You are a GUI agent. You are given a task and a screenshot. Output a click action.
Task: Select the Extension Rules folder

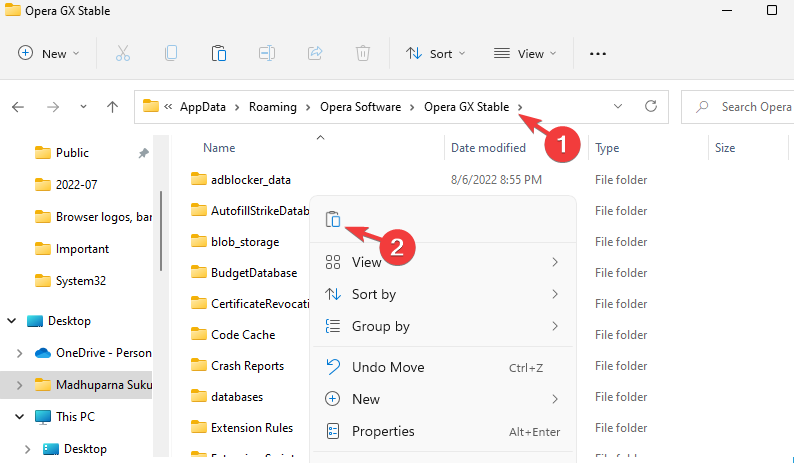252,428
